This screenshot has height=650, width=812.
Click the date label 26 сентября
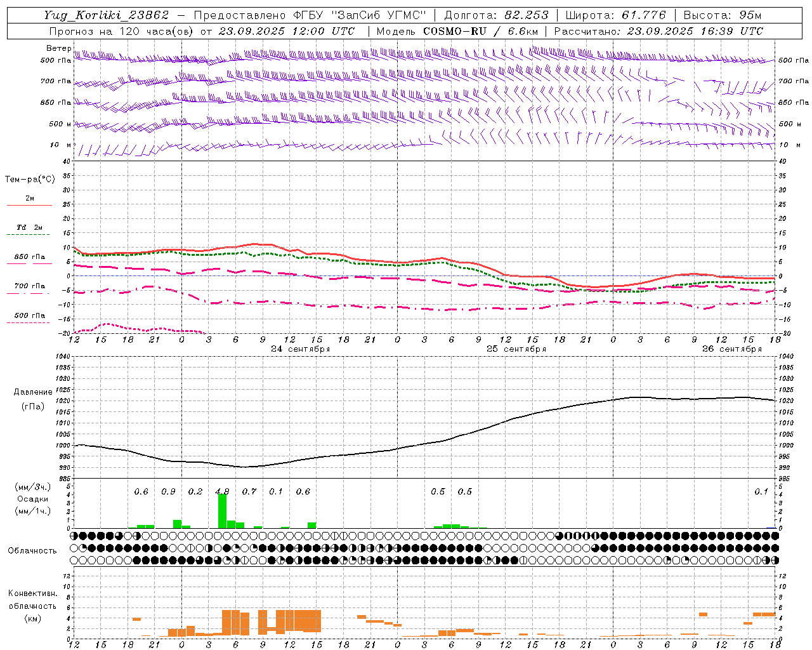click(x=732, y=349)
